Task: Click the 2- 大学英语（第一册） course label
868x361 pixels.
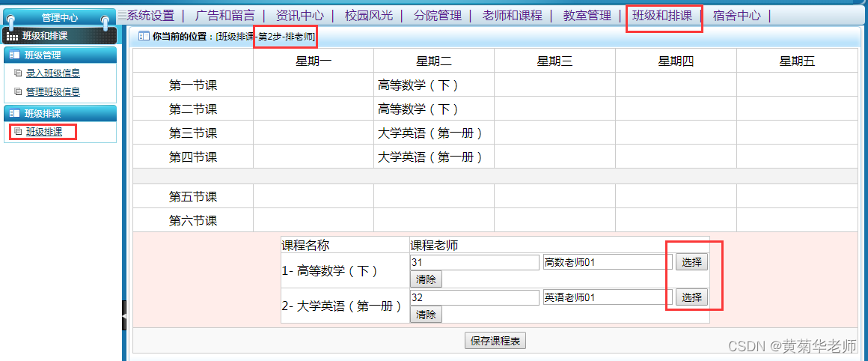Action: [342, 306]
